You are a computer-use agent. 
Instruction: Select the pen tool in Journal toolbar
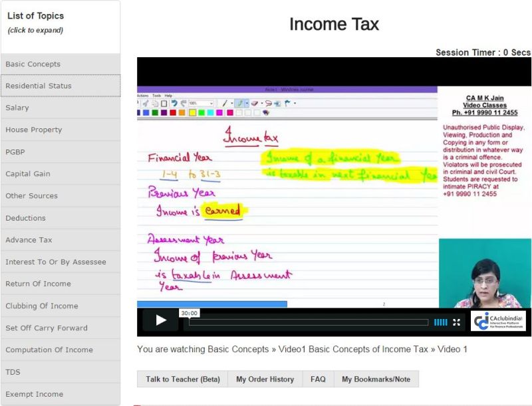225,104
